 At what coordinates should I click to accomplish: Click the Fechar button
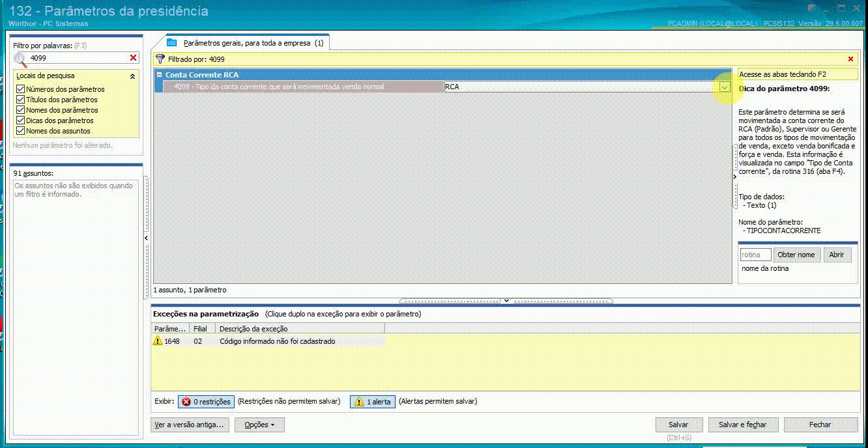point(820,425)
